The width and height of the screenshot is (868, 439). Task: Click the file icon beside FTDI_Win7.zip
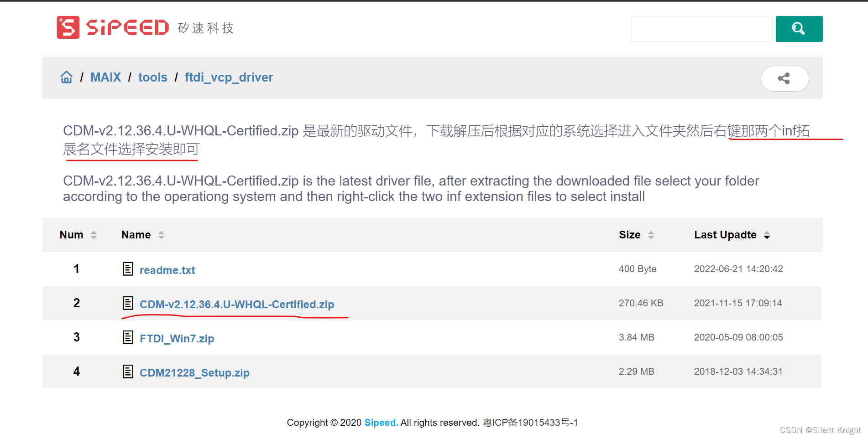[128, 337]
